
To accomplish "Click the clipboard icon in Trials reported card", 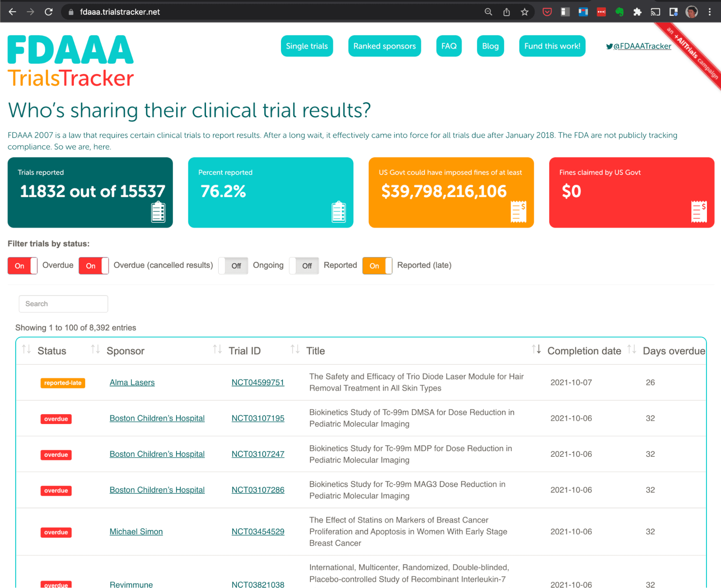I will (x=158, y=212).
